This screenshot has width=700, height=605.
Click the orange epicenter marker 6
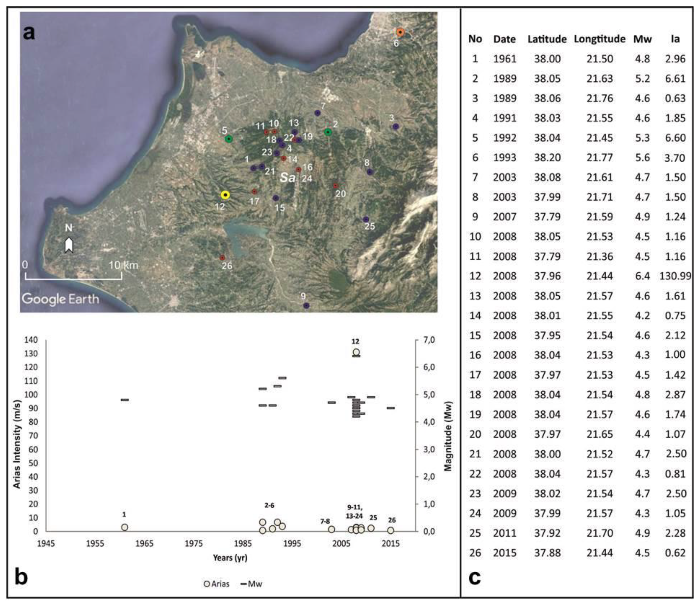(400, 32)
